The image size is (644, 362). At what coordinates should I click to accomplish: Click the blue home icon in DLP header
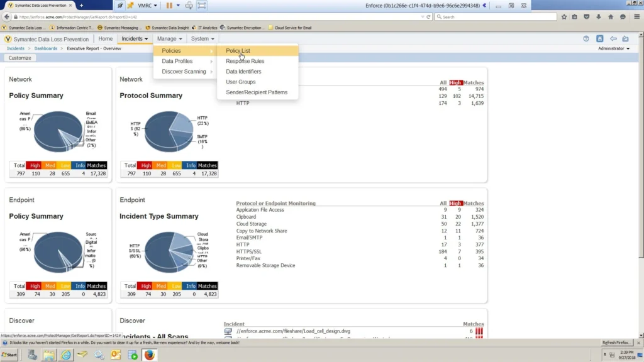tap(600, 39)
